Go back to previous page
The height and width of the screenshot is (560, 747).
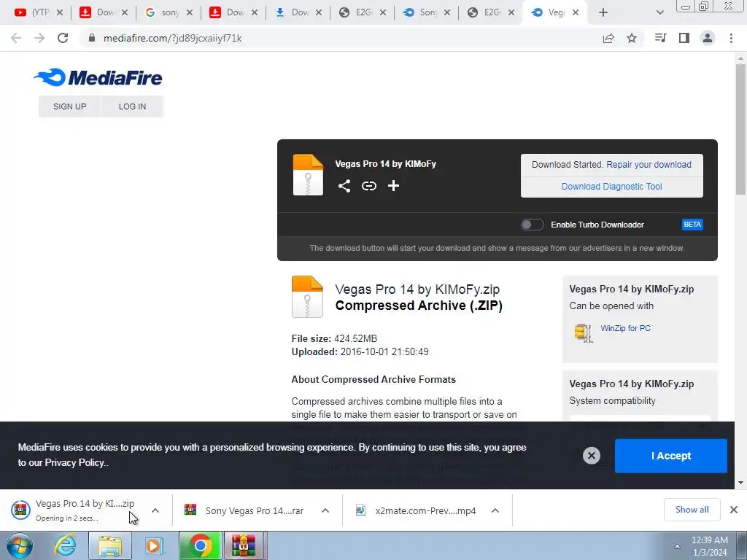click(x=16, y=38)
